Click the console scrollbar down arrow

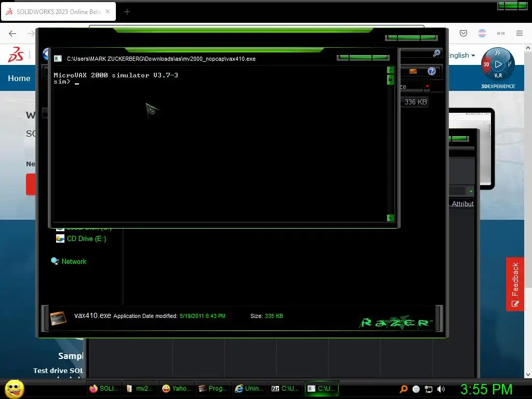point(390,218)
